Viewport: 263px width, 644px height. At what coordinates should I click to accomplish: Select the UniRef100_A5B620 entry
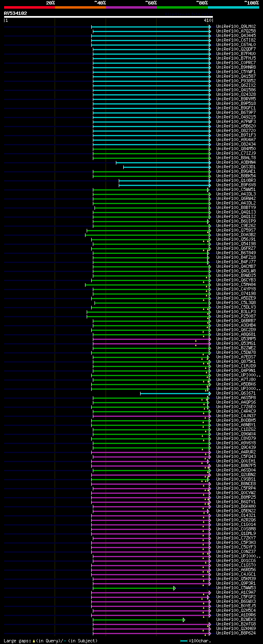(236, 126)
